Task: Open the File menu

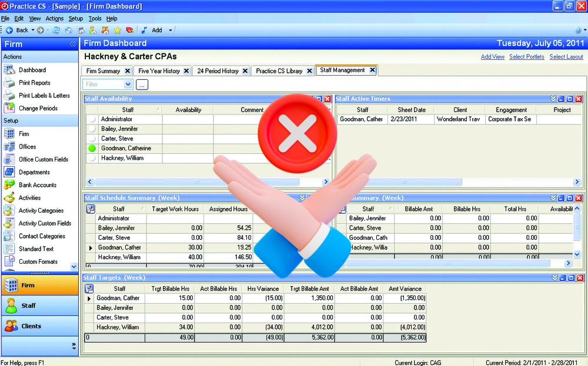Action: [x=5, y=18]
